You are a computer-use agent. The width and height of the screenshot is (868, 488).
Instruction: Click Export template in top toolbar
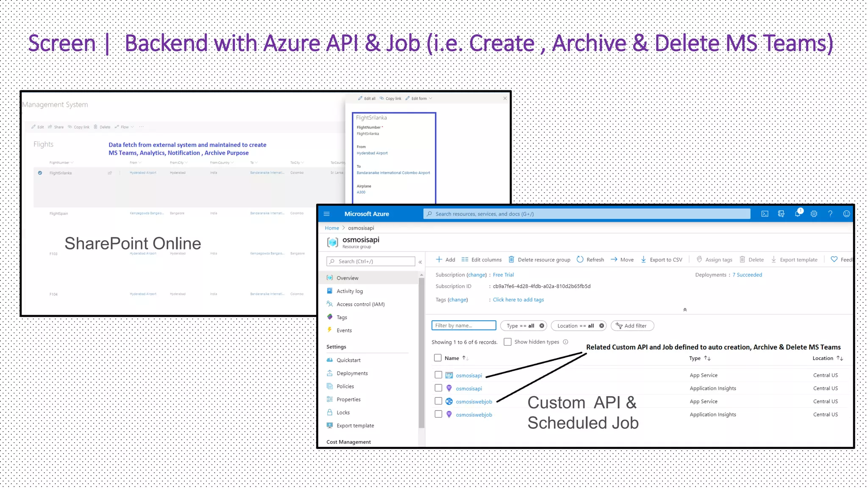point(794,260)
